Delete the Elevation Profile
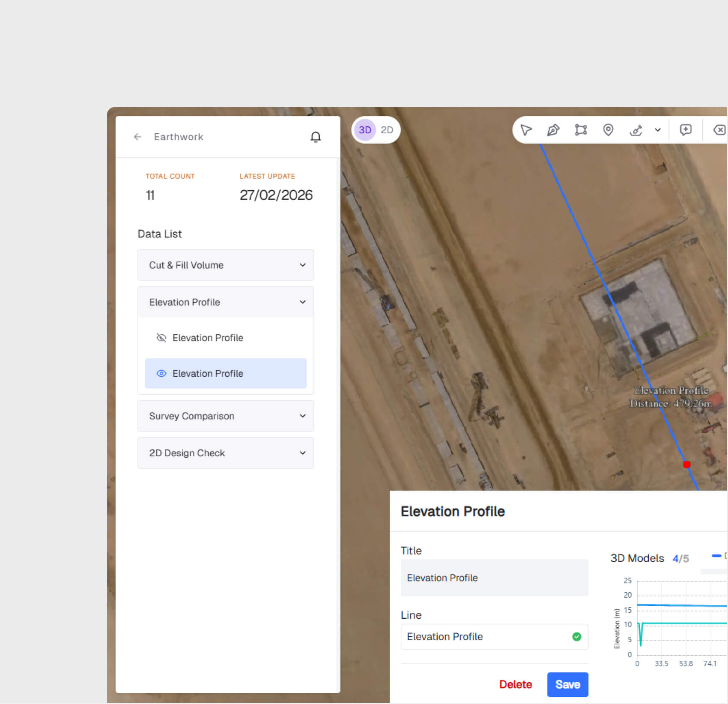Image resolution: width=728 pixels, height=704 pixels. [x=516, y=684]
